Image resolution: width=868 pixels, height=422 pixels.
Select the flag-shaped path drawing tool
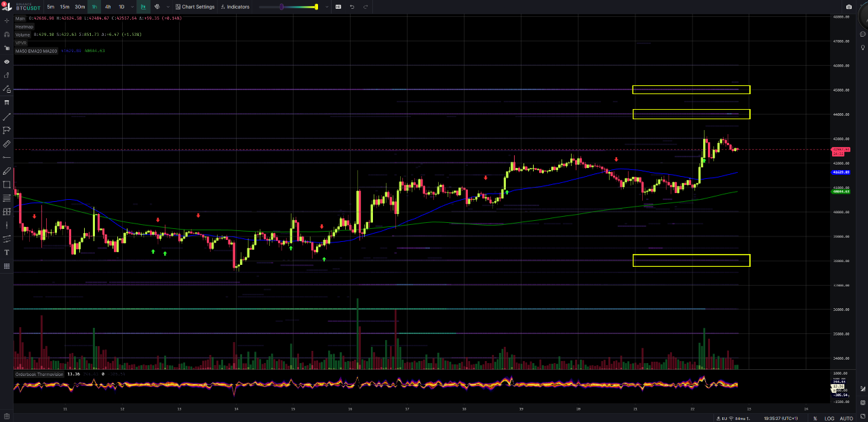(x=7, y=130)
